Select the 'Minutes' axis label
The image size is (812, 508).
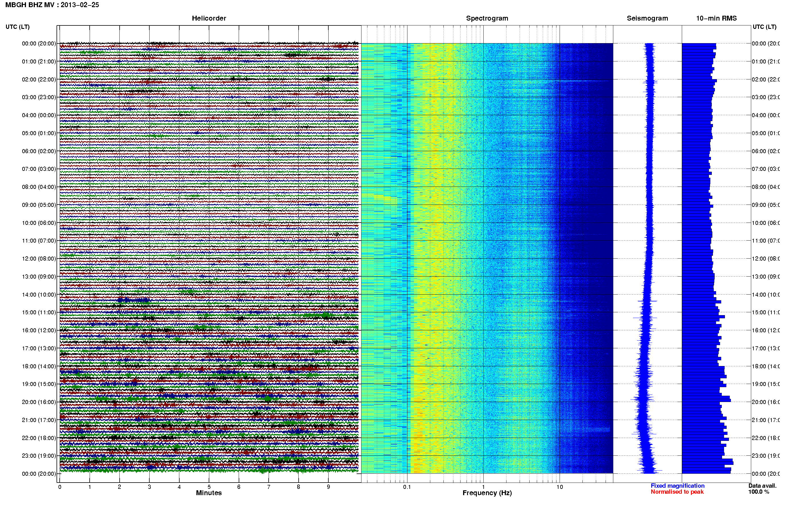[x=209, y=493]
